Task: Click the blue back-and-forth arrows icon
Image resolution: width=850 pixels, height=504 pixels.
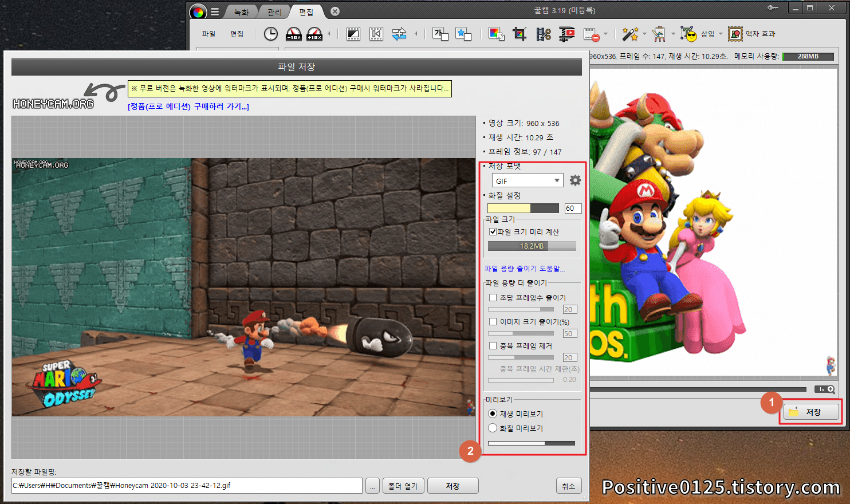Action: [399, 34]
